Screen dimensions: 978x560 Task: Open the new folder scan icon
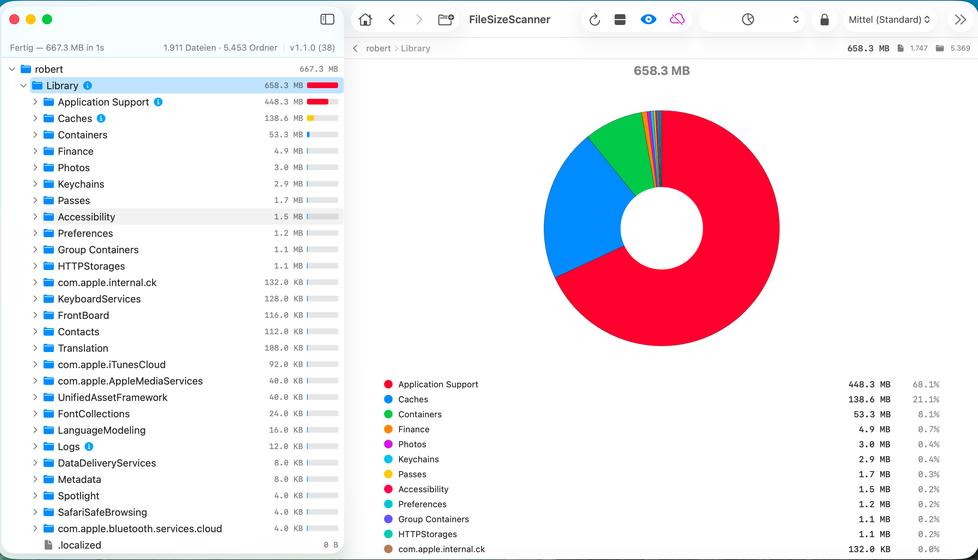click(446, 19)
